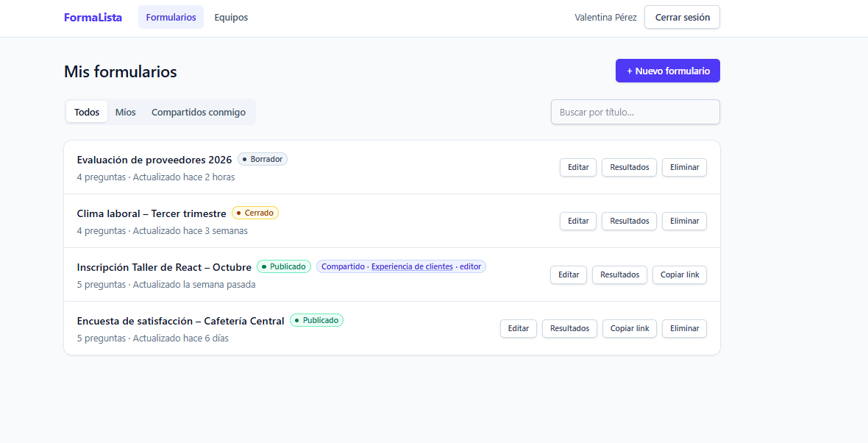Click the Publicado badge on Inscripción Taller de React
This screenshot has height=443, width=868.
click(284, 266)
